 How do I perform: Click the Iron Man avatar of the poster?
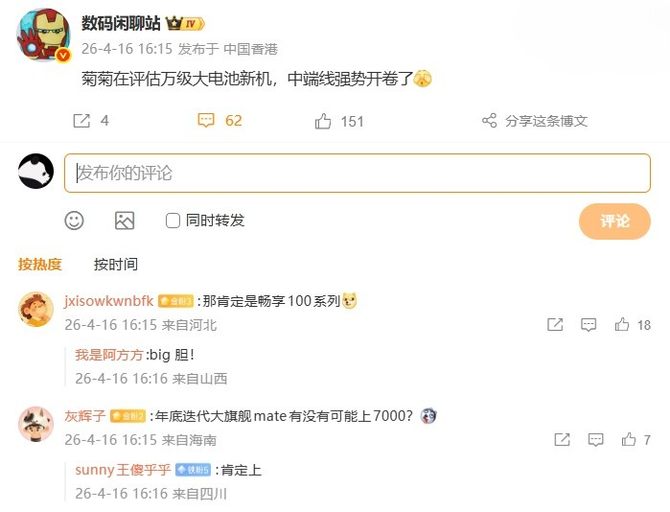coord(44,35)
